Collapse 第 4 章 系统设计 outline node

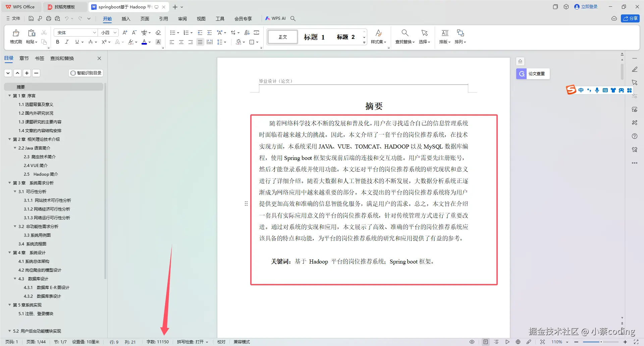coord(9,252)
